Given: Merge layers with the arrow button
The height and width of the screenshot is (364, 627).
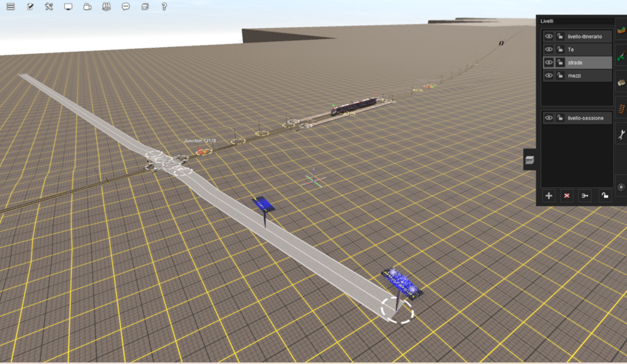Looking at the screenshot, I should click(x=585, y=196).
